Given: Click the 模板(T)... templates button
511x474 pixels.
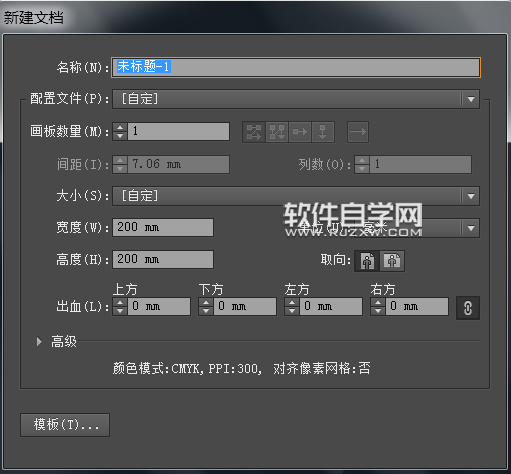Looking at the screenshot, I should point(65,425).
